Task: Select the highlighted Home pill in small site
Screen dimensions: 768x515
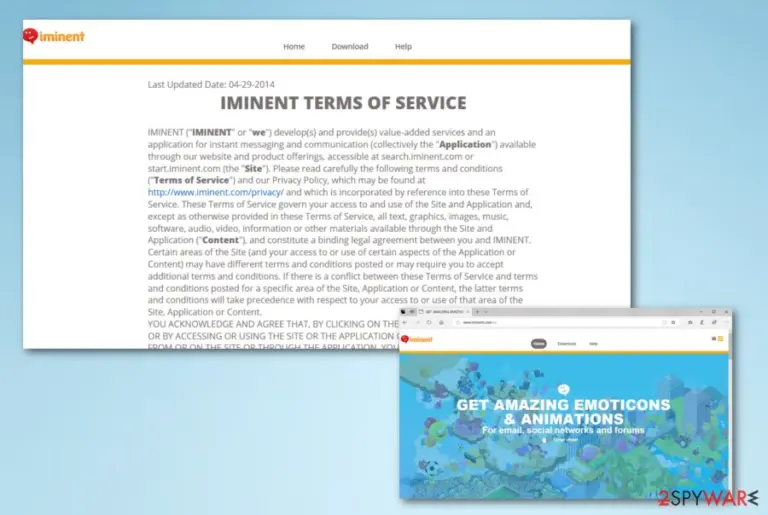Action: (539, 343)
